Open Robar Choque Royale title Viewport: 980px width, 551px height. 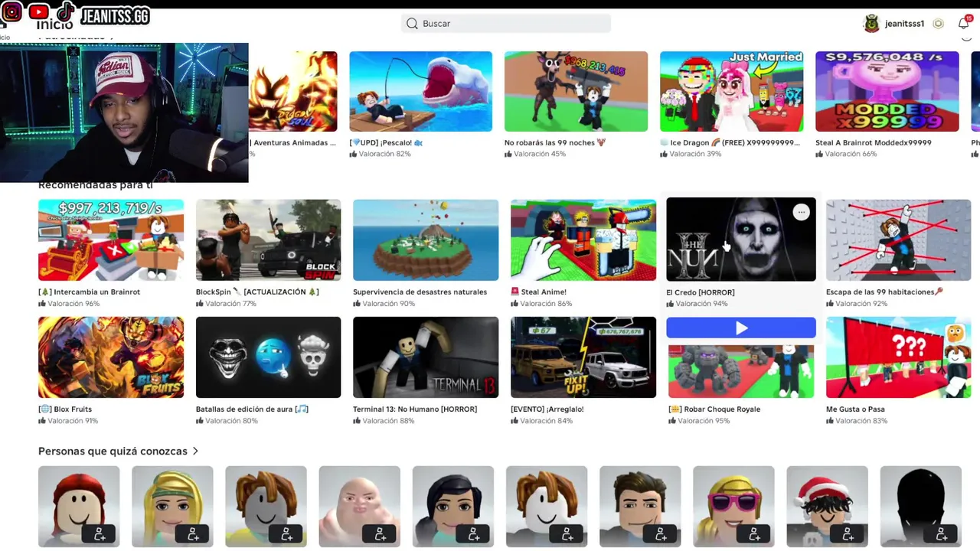(714, 409)
